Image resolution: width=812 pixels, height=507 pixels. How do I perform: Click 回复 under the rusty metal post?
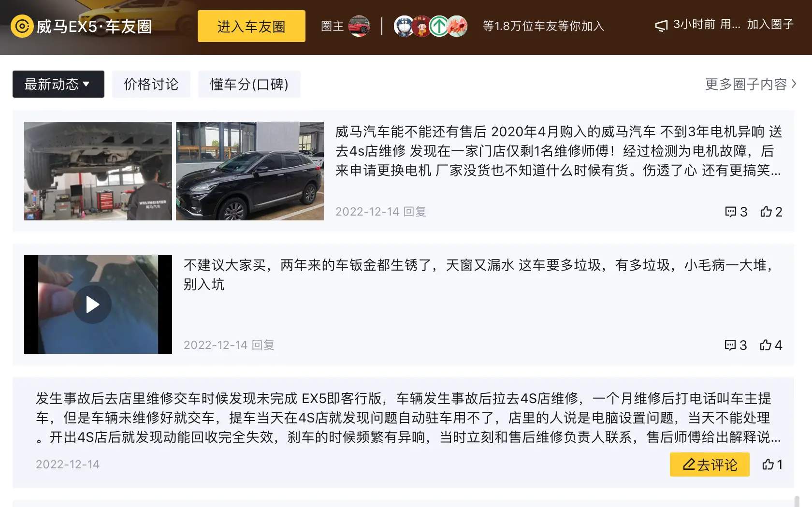263,345
